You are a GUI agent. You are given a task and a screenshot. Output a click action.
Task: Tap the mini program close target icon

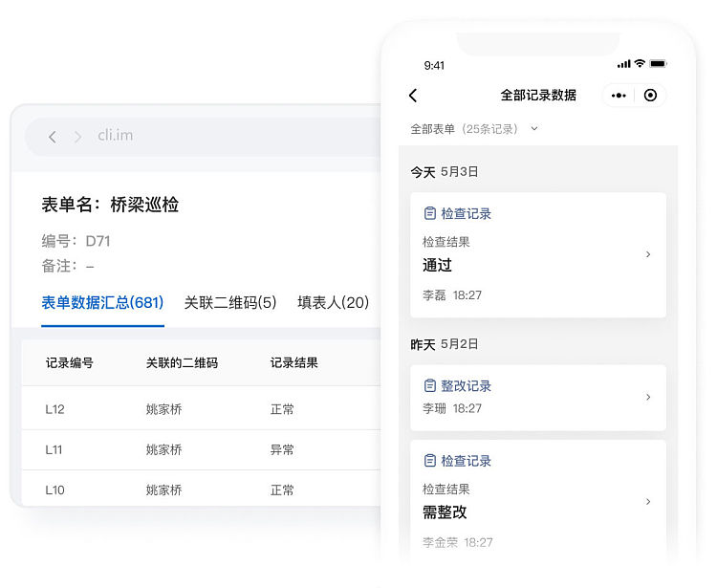[650, 96]
